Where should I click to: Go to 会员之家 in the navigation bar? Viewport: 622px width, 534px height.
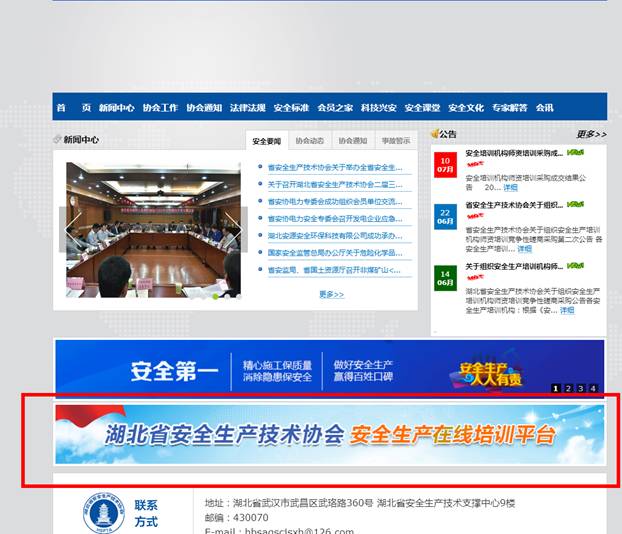pos(335,108)
